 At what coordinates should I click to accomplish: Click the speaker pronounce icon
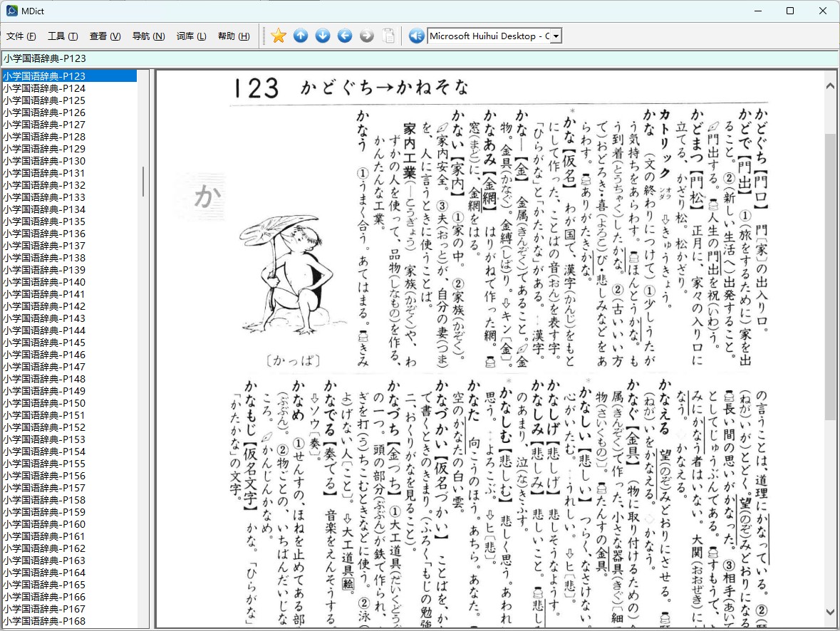(x=416, y=36)
